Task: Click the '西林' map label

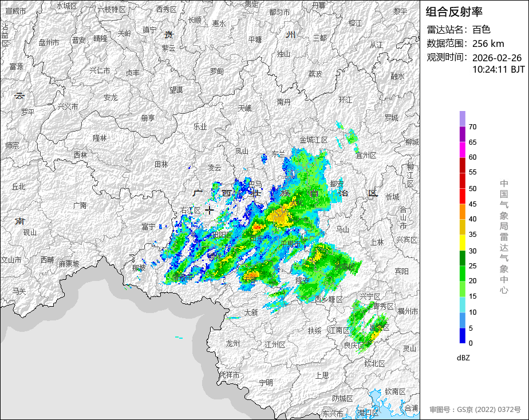Action: pyautogui.click(x=80, y=155)
